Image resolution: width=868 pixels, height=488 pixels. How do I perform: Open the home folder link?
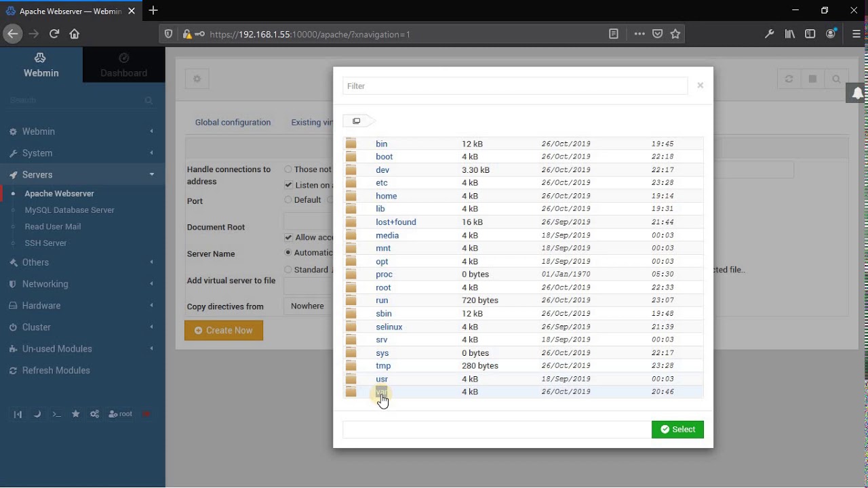click(387, 196)
